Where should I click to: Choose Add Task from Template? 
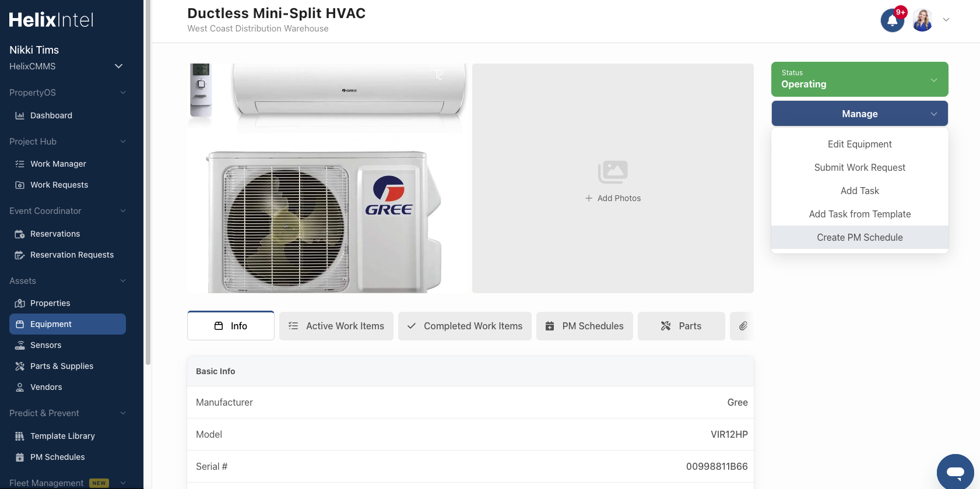(x=859, y=214)
